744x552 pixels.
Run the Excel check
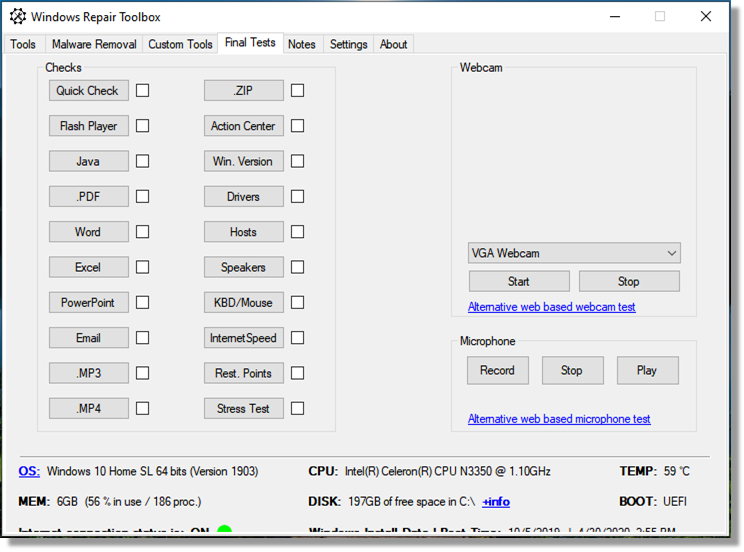coord(89,267)
